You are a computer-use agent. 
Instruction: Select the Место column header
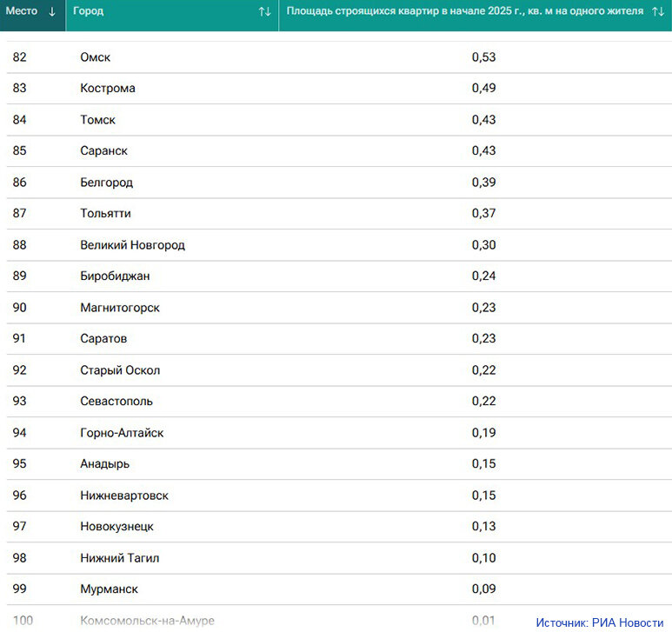pos(32,16)
